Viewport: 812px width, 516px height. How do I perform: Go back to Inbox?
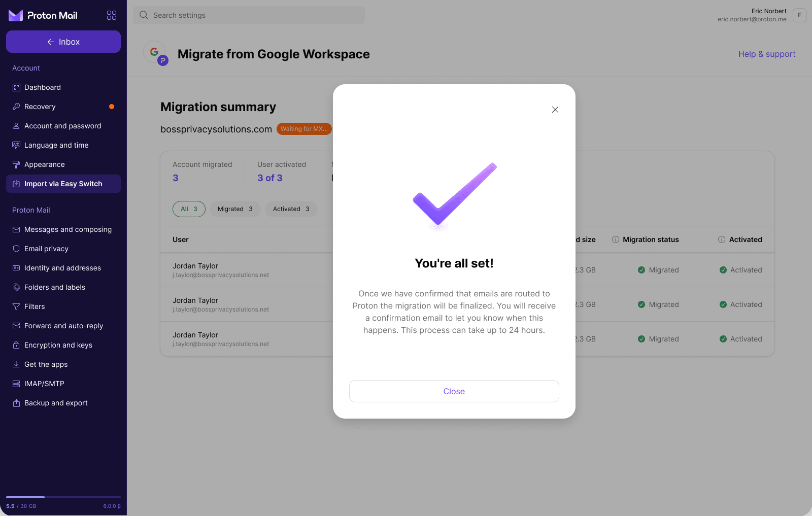[x=63, y=42]
